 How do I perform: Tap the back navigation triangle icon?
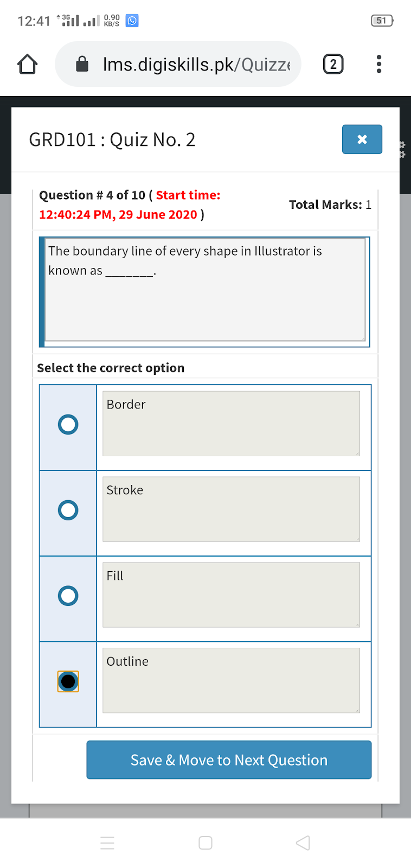tap(303, 843)
